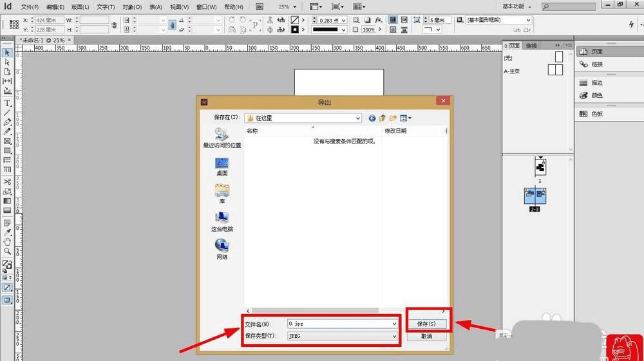Click the 取消 button in the export dialog
The height and width of the screenshot is (361, 644).
tap(426, 337)
